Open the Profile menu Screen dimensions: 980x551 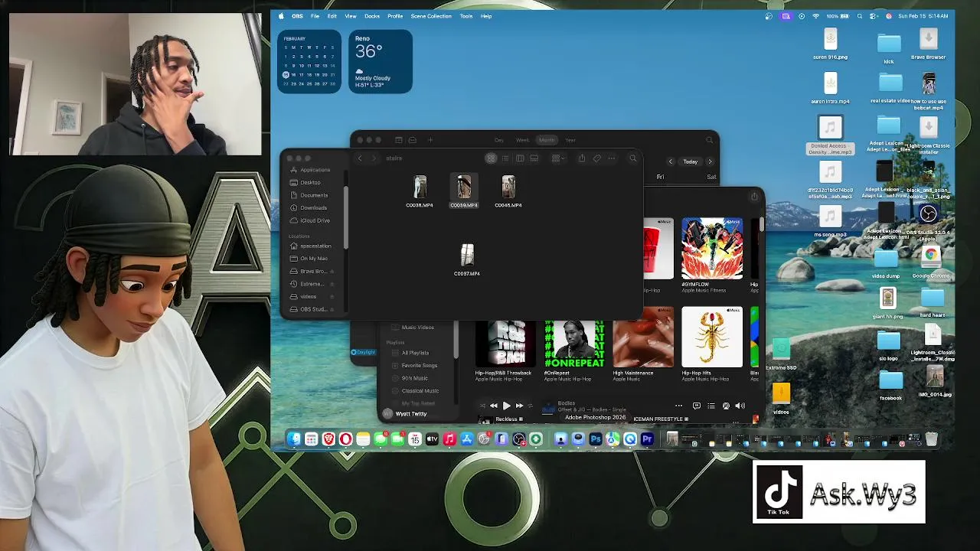(395, 16)
